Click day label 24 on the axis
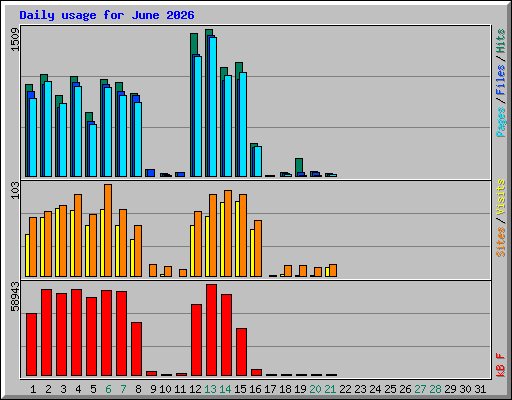 click(x=375, y=389)
